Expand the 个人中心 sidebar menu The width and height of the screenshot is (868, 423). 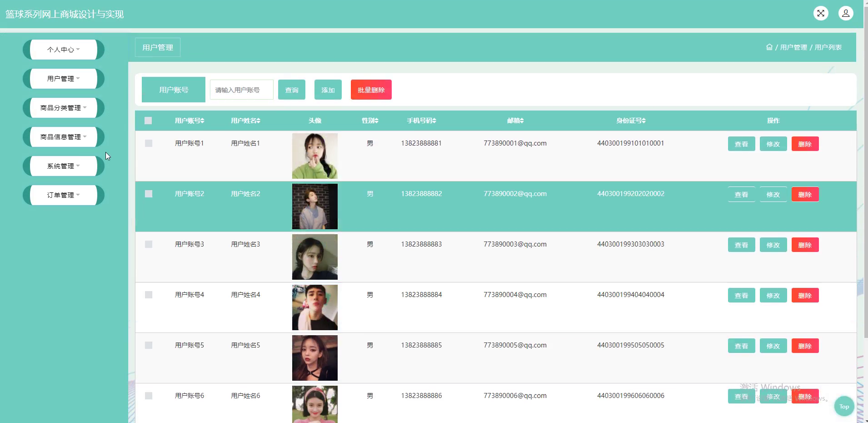64,50
